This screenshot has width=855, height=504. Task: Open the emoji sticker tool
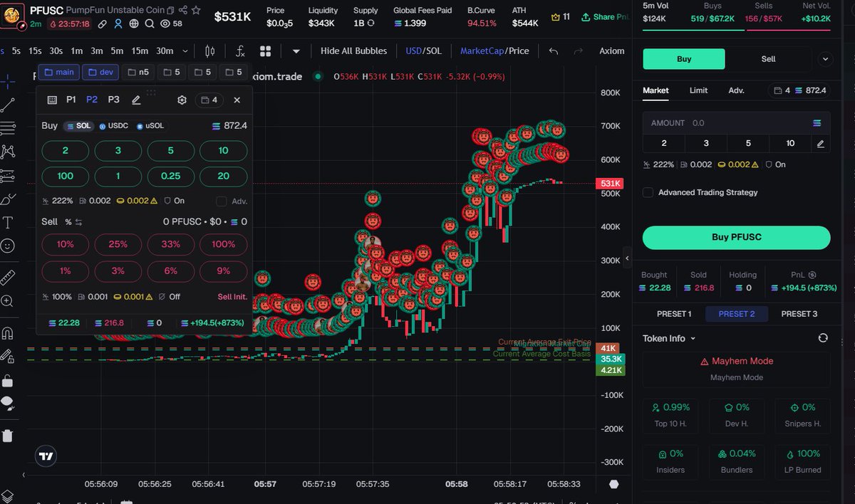pyautogui.click(x=8, y=246)
